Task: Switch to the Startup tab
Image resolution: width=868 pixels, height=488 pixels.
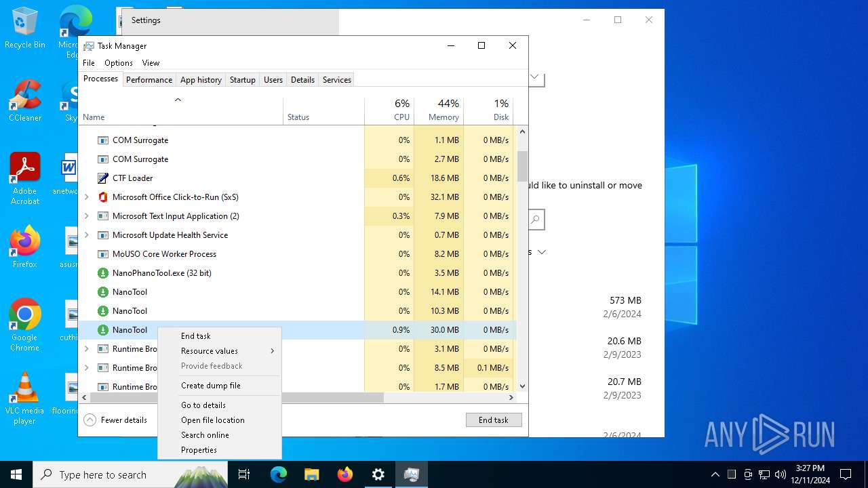Action: (242, 80)
